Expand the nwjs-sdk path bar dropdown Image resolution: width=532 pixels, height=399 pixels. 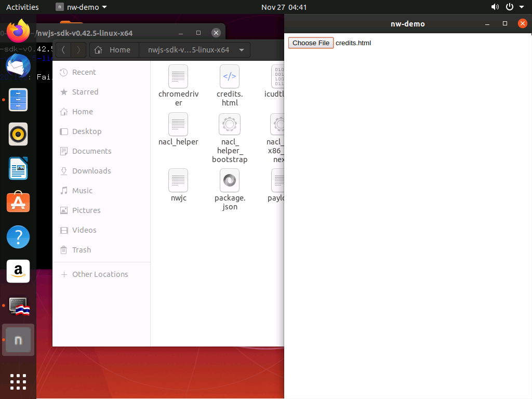[x=242, y=50]
